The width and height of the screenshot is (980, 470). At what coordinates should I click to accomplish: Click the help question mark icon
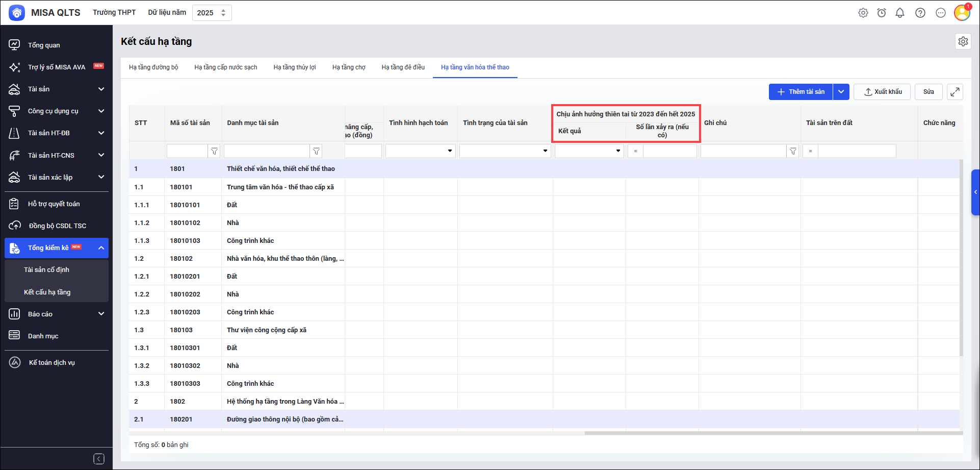(920, 13)
